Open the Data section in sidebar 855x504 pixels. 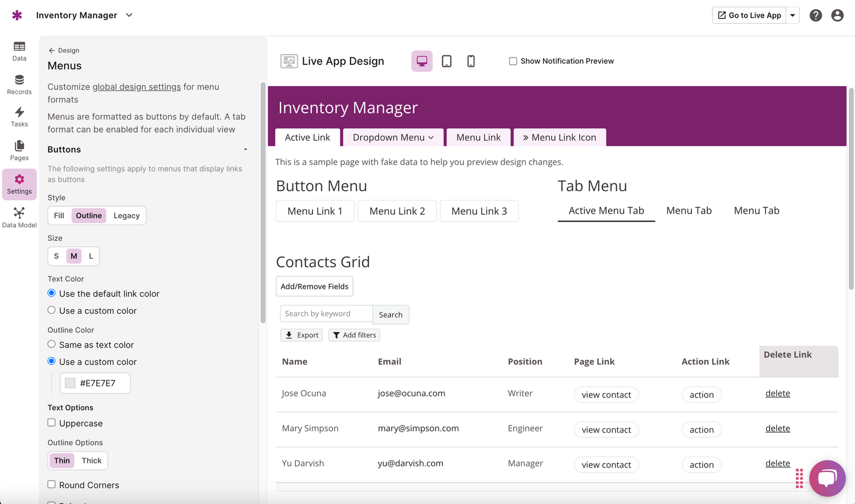click(x=19, y=51)
